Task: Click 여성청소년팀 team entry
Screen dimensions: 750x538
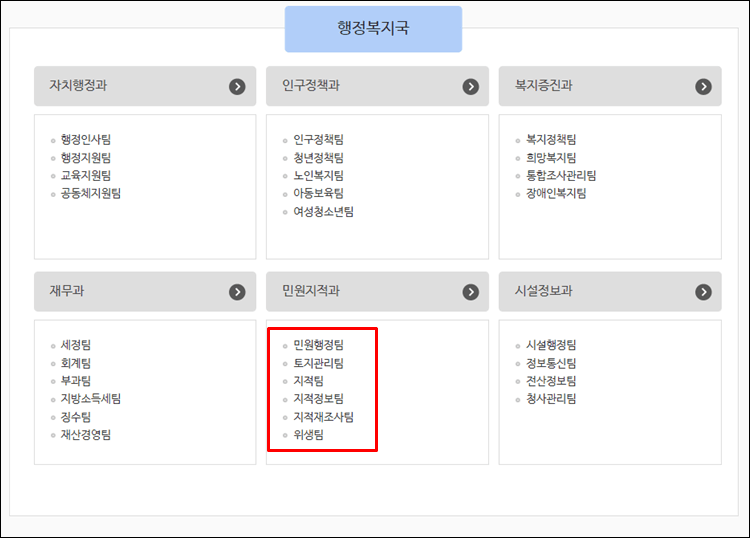Action: coord(324,211)
